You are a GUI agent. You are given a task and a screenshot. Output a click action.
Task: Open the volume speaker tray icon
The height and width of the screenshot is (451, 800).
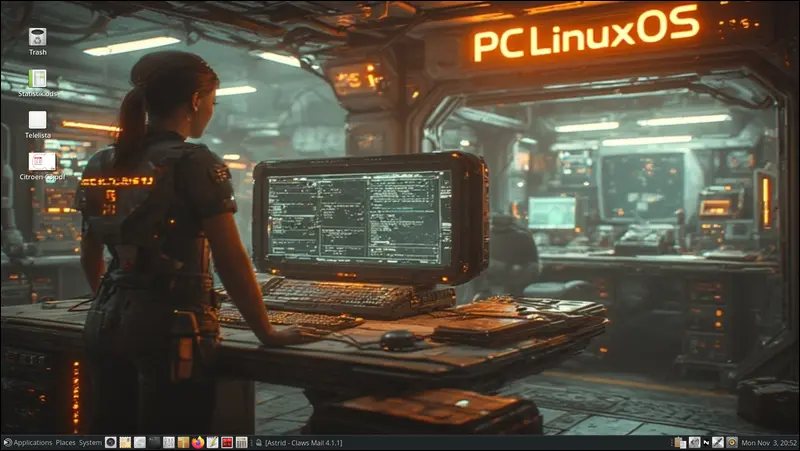point(694,443)
